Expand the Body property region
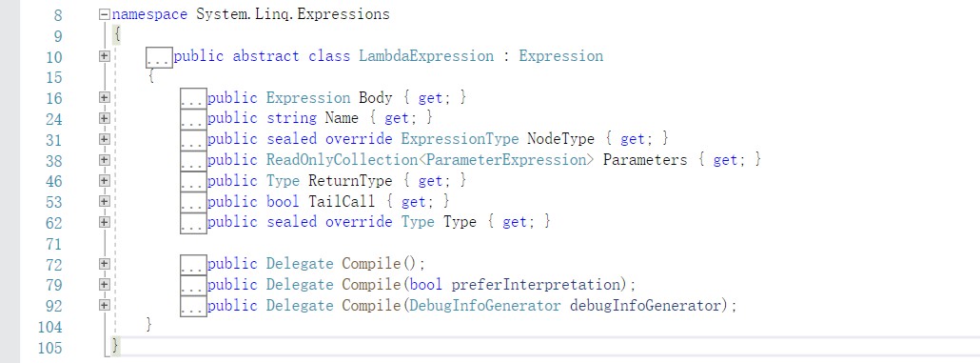980x363 pixels. pos(105,97)
